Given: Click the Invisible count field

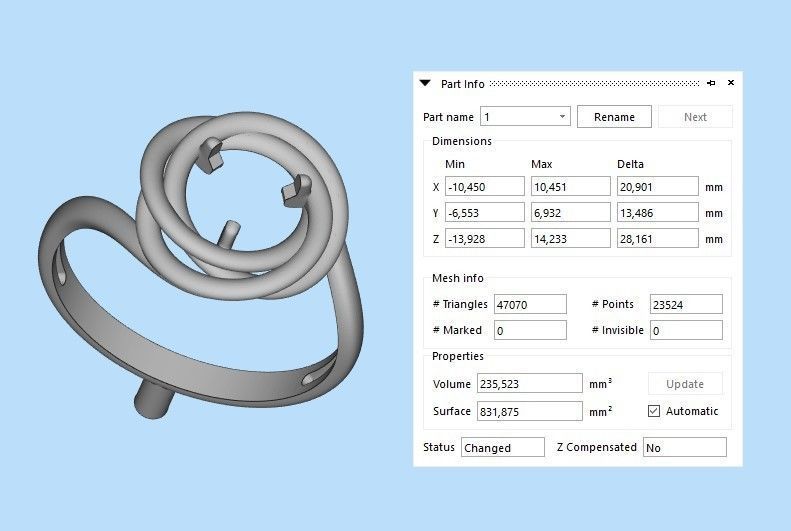Looking at the screenshot, I should [x=686, y=330].
